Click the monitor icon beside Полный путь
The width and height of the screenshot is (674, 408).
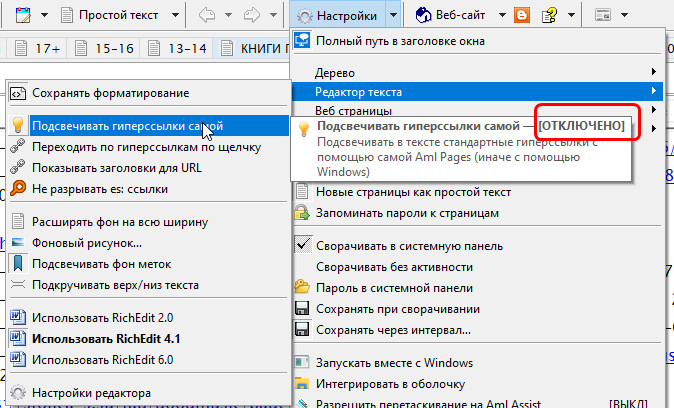[302, 41]
